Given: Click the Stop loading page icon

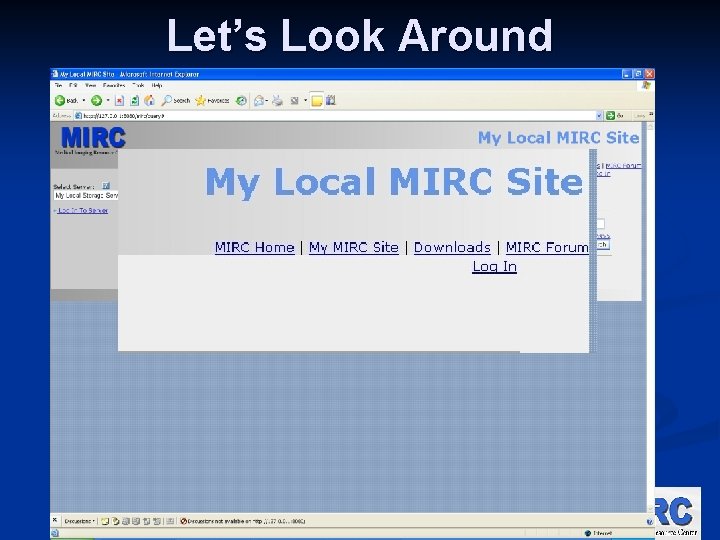Looking at the screenshot, I should pyautogui.click(x=119, y=101).
